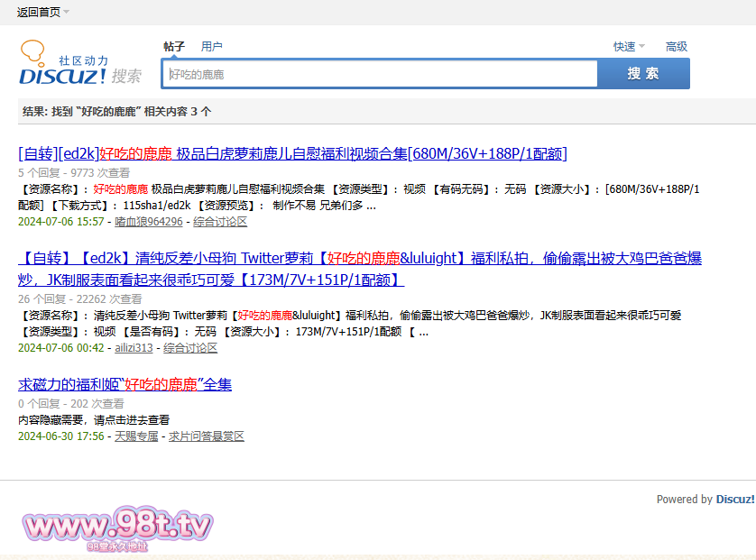756x560 pixels.
Task: Switch to the 用户 search tab
Action: coord(212,47)
